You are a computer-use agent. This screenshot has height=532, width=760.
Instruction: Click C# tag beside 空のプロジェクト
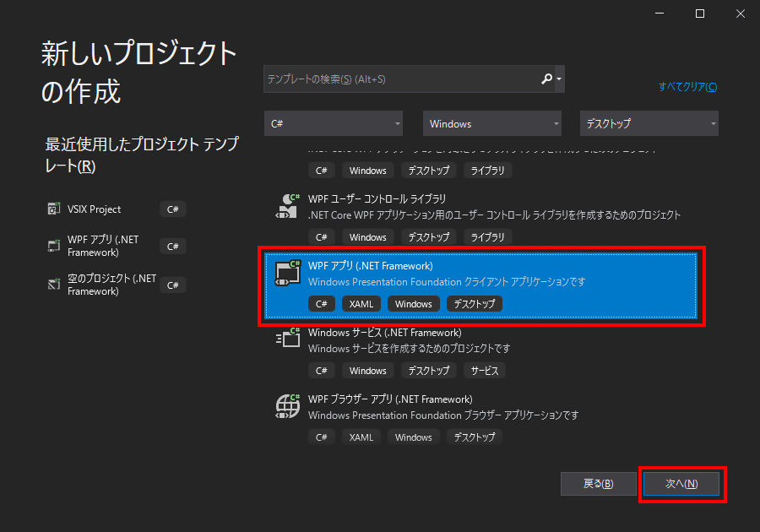coord(173,285)
